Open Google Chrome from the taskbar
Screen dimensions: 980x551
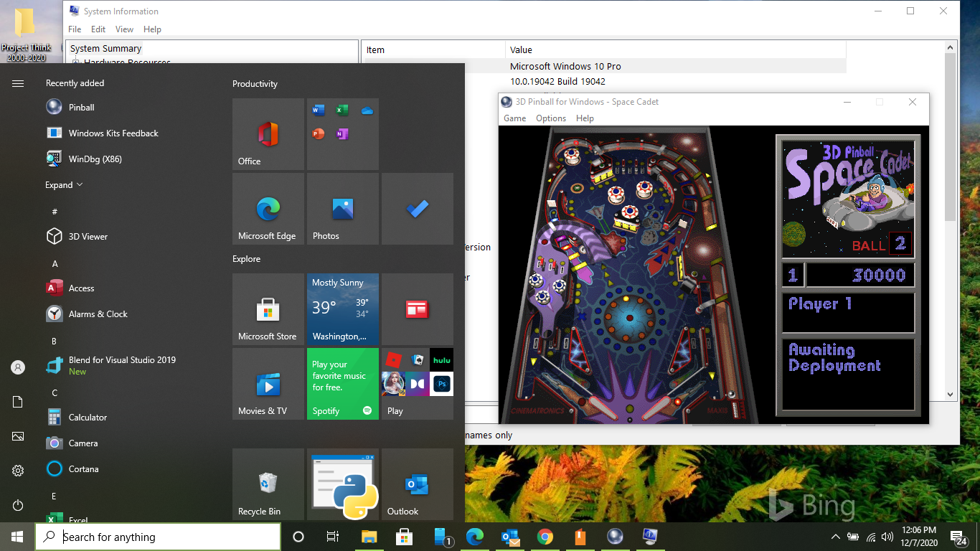tap(545, 537)
